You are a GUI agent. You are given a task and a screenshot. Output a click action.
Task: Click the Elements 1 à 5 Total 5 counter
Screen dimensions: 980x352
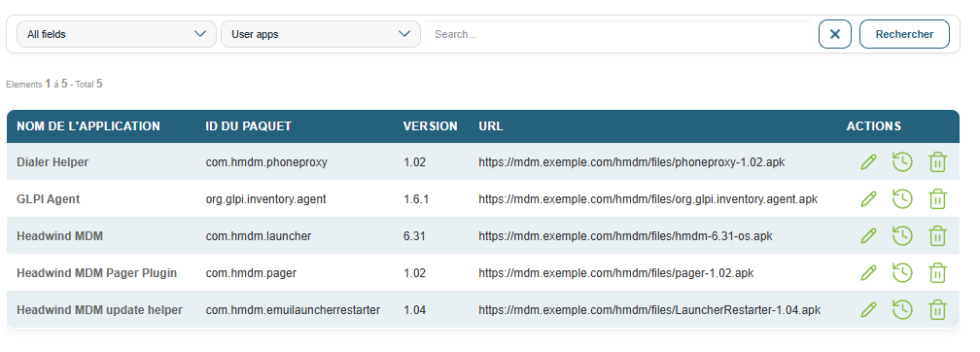(54, 84)
